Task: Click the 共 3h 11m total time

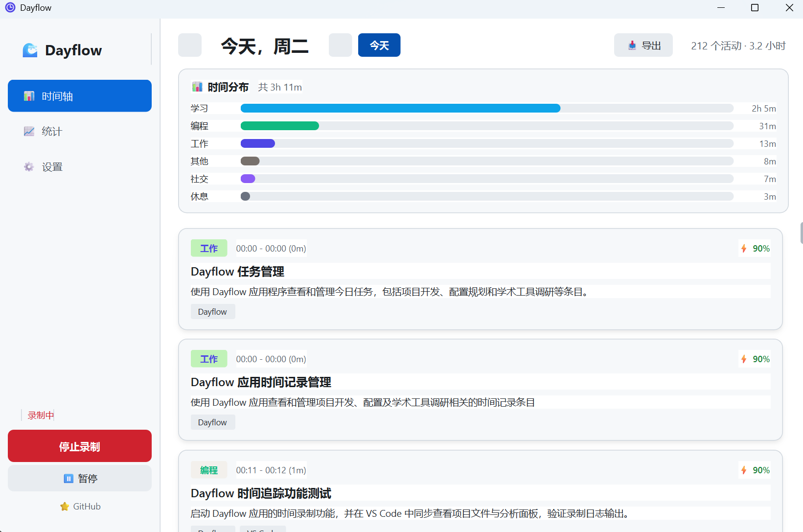Action: (280, 87)
